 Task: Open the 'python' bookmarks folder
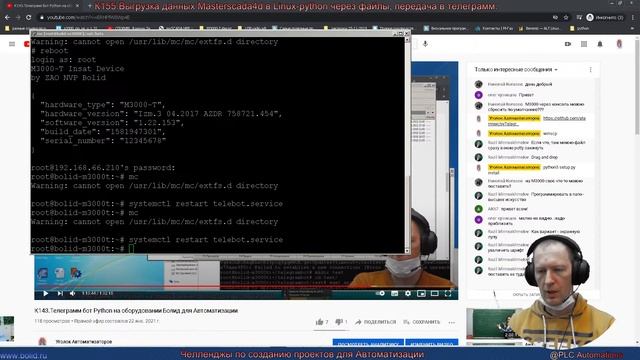pyautogui.click(x=579, y=28)
